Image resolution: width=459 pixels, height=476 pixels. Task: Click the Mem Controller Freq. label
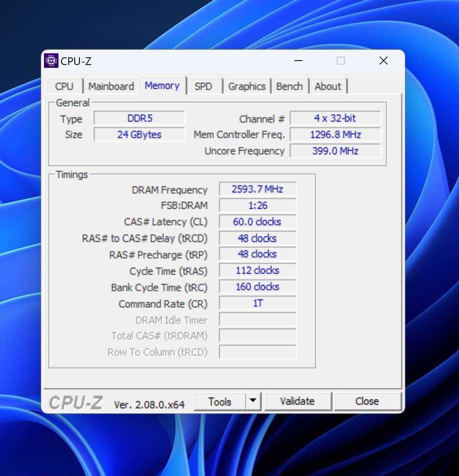coord(239,134)
